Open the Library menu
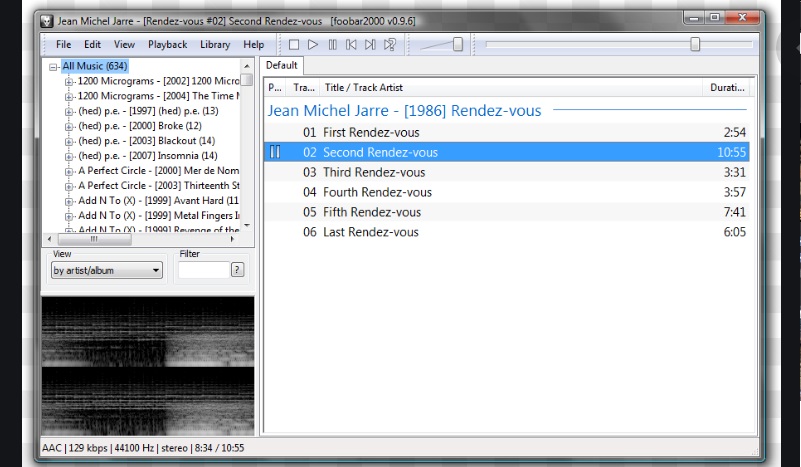This screenshot has width=801, height=467. coord(215,44)
